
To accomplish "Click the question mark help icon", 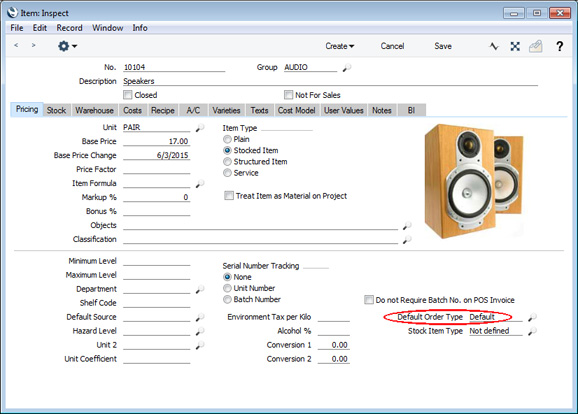I will pyautogui.click(x=560, y=46).
